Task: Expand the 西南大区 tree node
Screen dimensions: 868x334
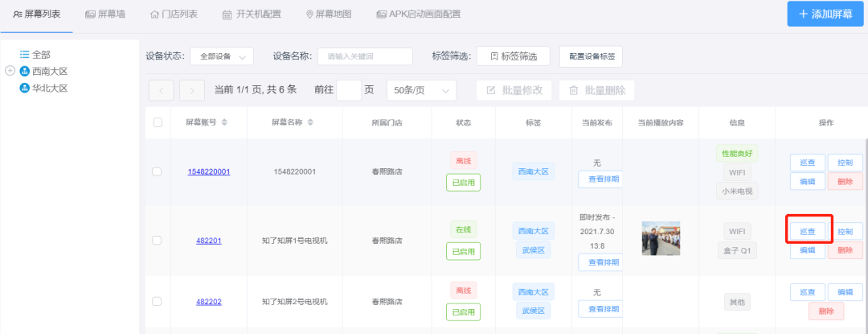Action: coord(10,71)
